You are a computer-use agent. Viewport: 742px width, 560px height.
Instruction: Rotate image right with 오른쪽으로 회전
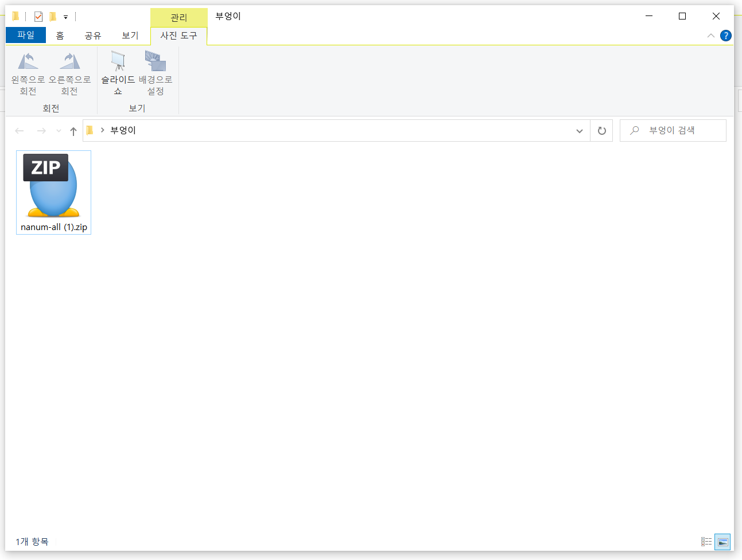pyautogui.click(x=69, y=73)
